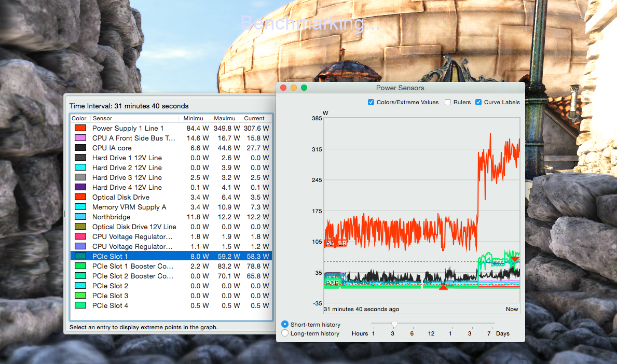Sort by the Sensor column header
The width and height of the screenshot is (617, 364).
coord(134,118)
